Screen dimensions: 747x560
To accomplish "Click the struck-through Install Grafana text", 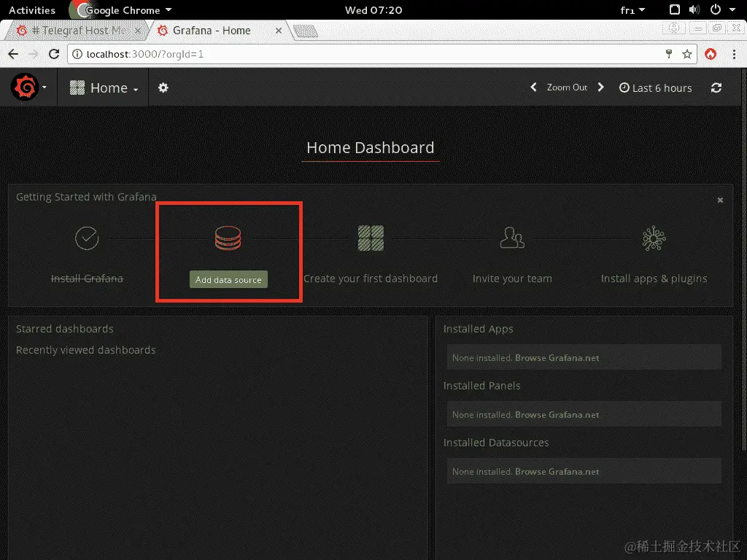I will pos(87,279).
